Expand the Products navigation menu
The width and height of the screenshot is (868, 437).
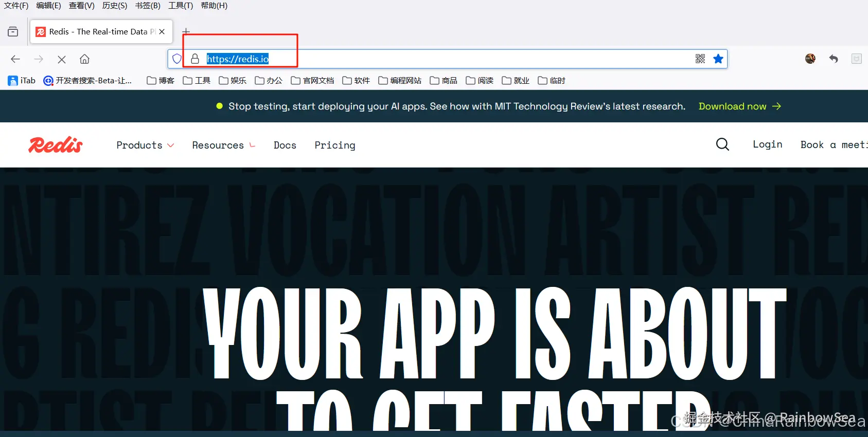click(145, 145)
